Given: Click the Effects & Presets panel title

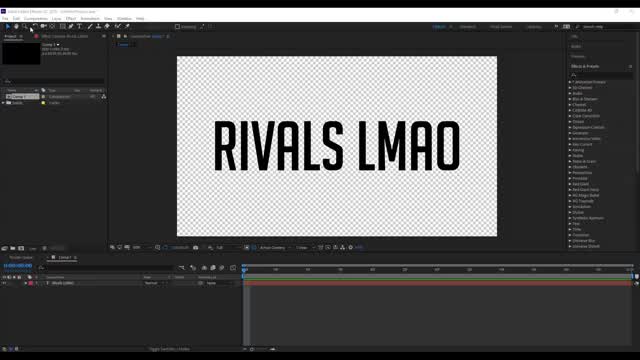Looking at the screenshot, I should coord(585,66).
